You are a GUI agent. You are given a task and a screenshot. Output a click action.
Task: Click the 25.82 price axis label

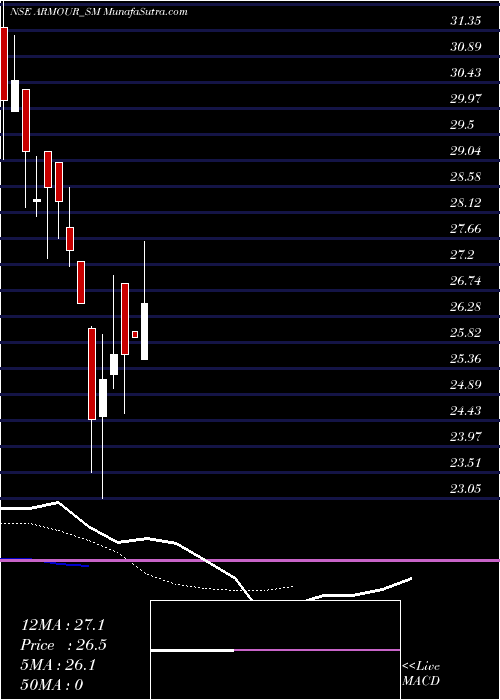pyautogui.click(x=466, y=332)
